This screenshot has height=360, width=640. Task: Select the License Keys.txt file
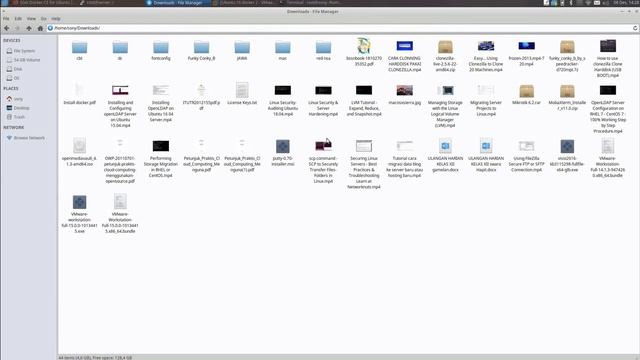point(242,94)
